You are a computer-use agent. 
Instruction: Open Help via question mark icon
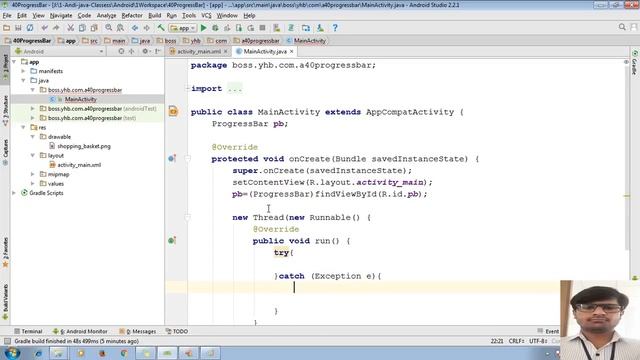click(x=335, y=28)
